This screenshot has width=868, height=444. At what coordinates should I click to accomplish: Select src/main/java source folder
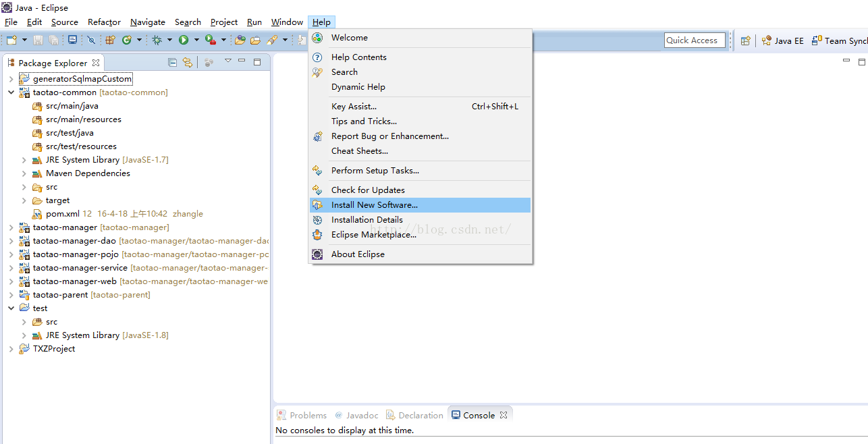click(65, 106)
